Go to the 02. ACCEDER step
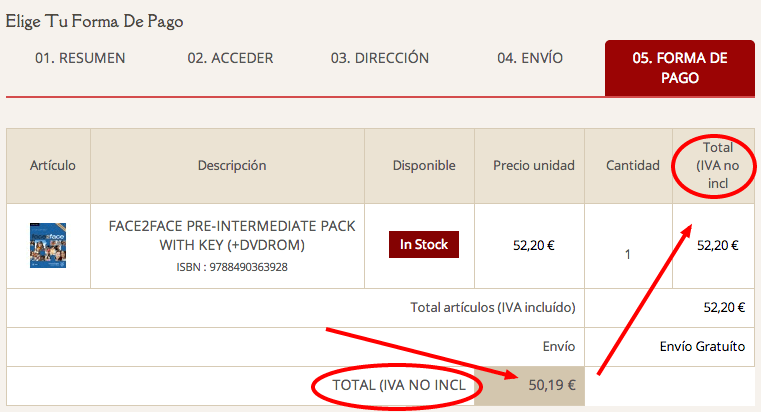Screen dimensions: 761x412 pyautogui.click(x=231, y=58)
